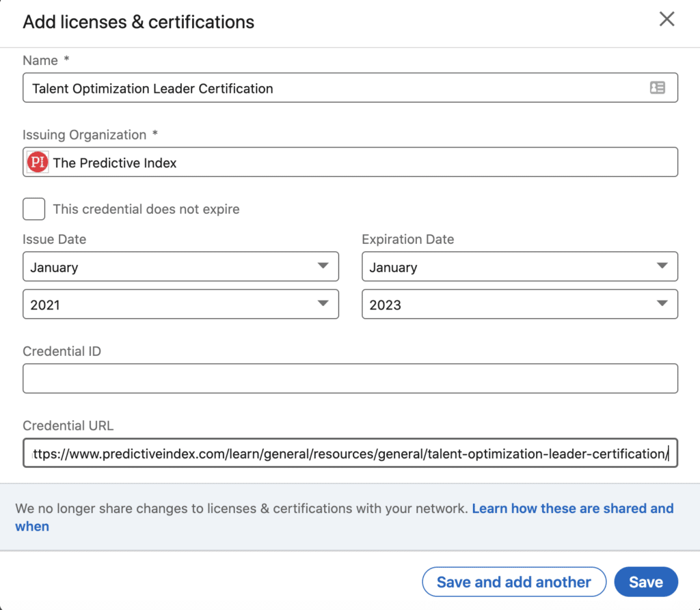Open the Expiration Date year 2023 dropdown
The image size is (700, 610).
[x=520, y=305]
